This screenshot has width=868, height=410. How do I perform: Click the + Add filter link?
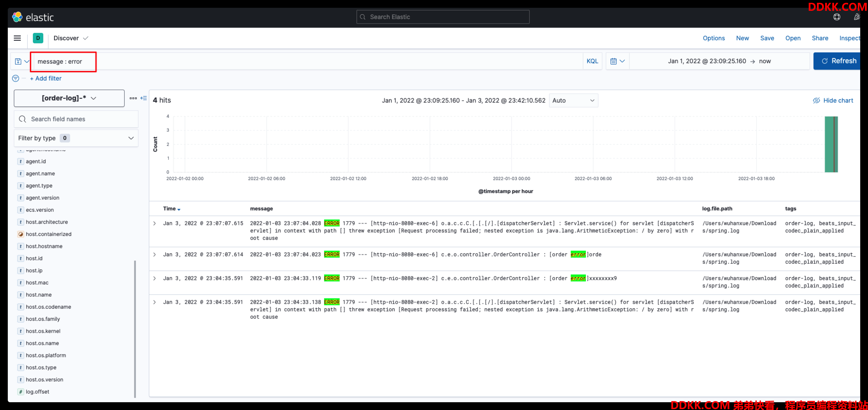(x=46, y=78)
